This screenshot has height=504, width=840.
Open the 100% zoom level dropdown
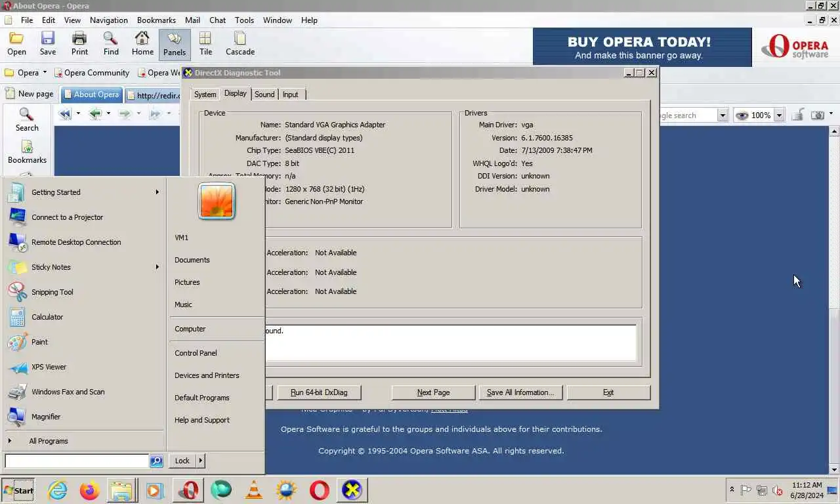(x=779, y=115)
